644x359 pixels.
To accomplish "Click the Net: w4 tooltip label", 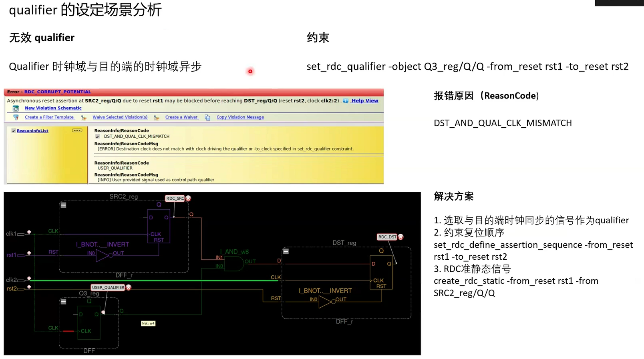I will 148,323.
